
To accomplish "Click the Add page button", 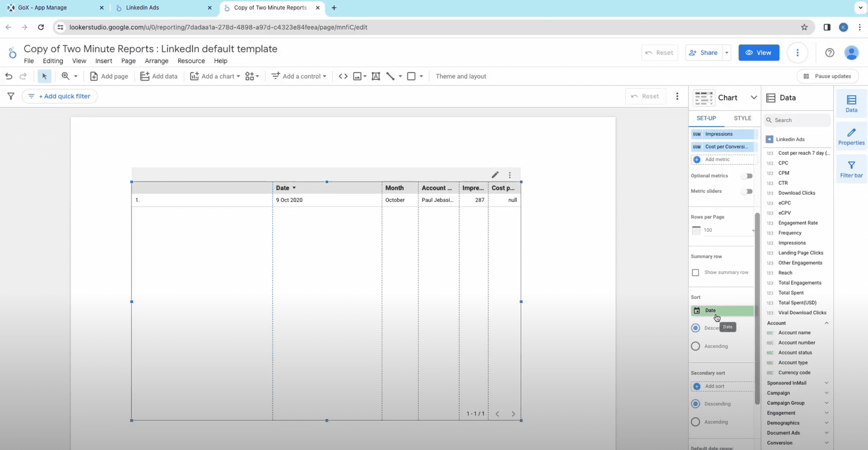I will (109, 76).
